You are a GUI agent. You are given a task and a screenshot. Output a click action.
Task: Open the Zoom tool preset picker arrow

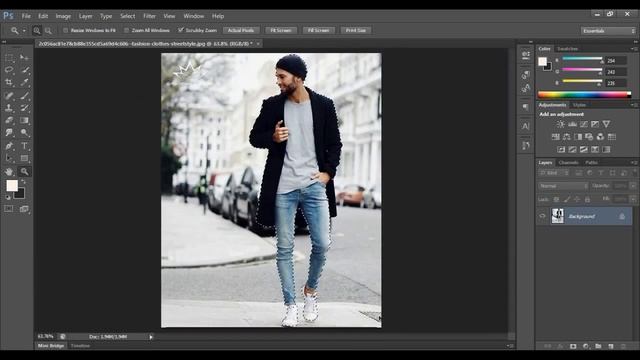24,31
